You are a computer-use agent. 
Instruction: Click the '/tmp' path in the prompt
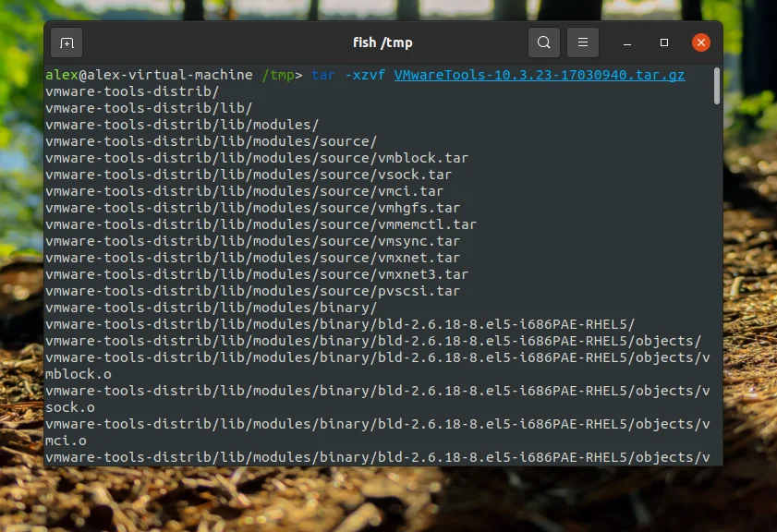(x=278, y=75)
